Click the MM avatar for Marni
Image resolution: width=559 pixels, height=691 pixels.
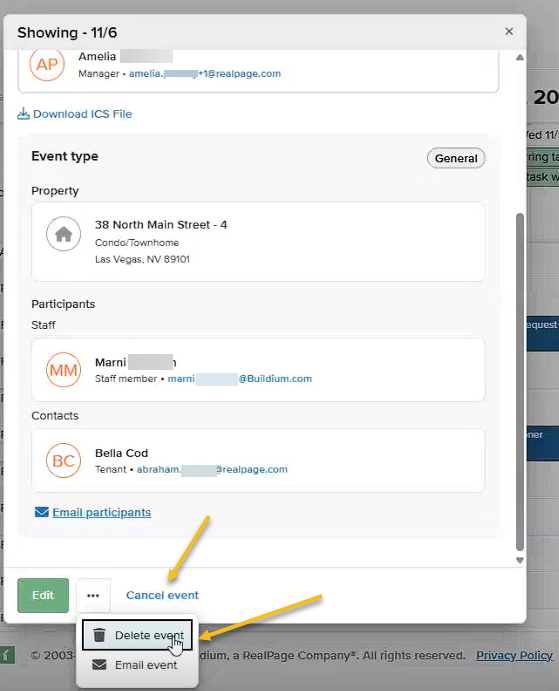click(63, 370)
